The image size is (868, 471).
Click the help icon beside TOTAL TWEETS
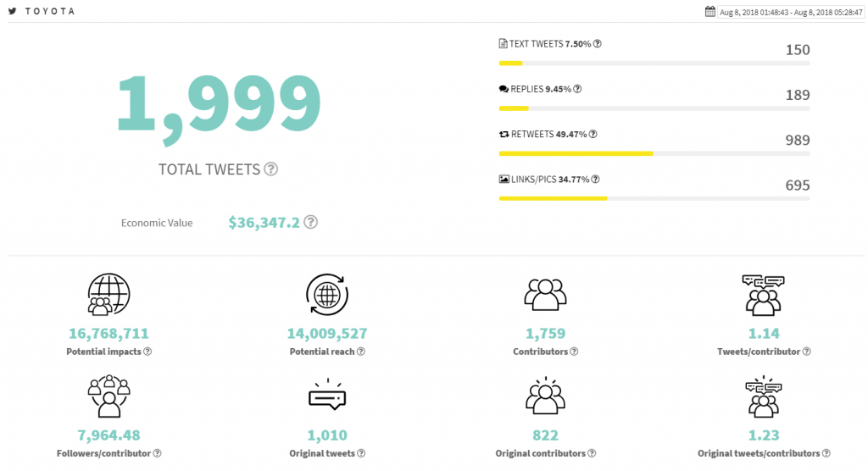(x=270, y=169)
